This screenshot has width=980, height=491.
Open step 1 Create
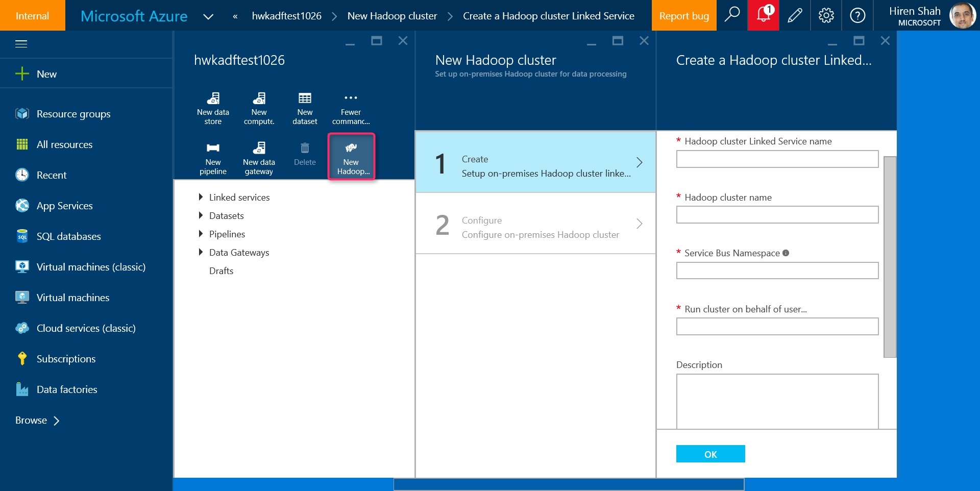pos(535,162)
